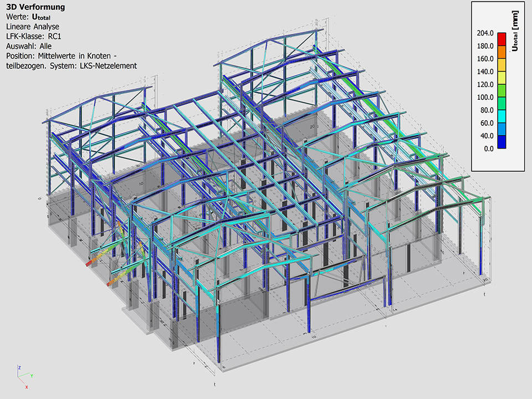Click the dark blue swatch at the legend bottom

[501, 142]
